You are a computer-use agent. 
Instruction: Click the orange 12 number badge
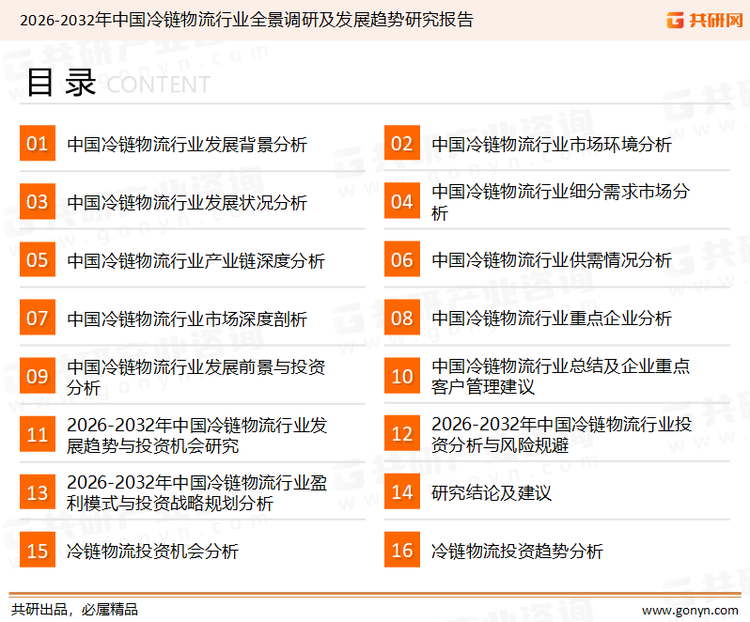402,434
